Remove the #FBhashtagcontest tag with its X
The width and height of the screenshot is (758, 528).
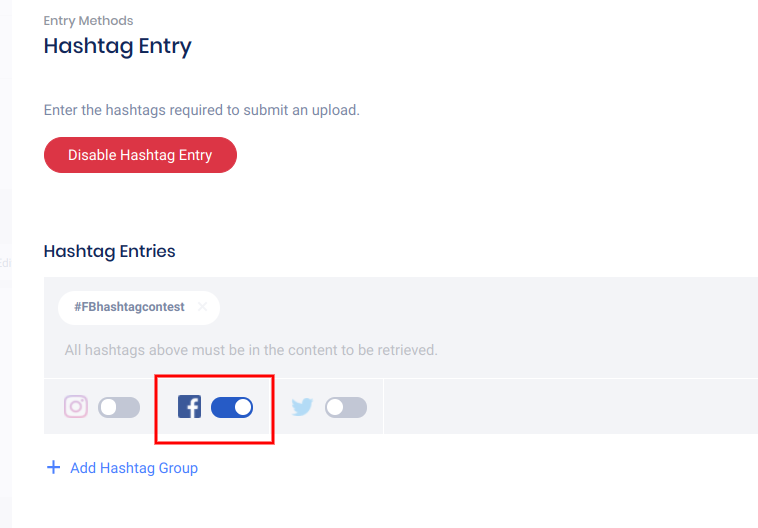(x=202, y=307)
